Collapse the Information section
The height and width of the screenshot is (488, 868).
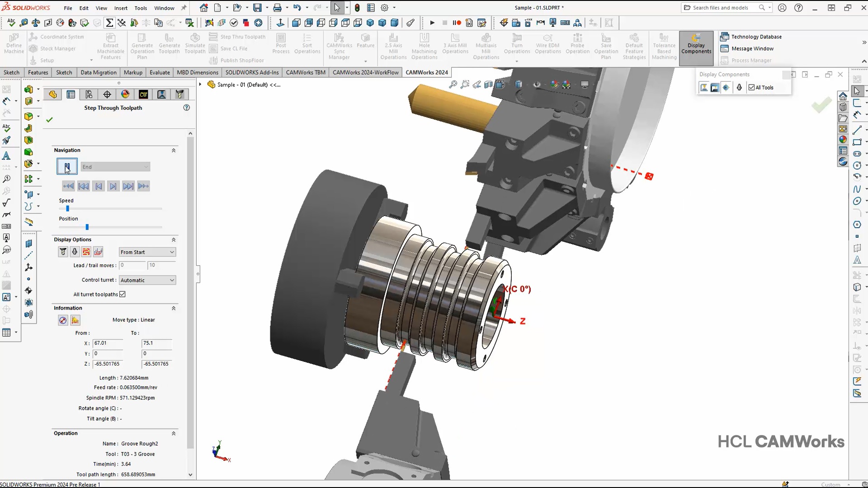(174, 308)
